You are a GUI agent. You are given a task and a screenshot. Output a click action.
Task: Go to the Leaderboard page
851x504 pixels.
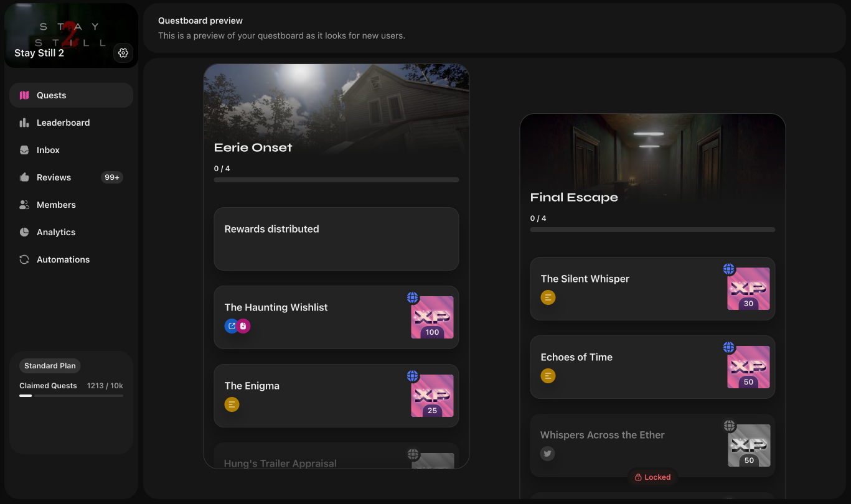pyautogui.click(x=71, y=123)
